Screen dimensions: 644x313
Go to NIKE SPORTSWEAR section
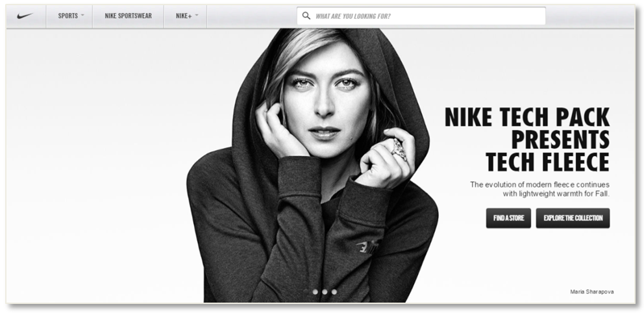click(128, 16)
